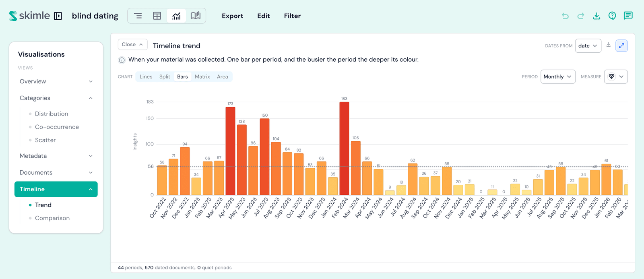
Task: Click the Jan 2026 bar labelled 61
Action: 606,180
